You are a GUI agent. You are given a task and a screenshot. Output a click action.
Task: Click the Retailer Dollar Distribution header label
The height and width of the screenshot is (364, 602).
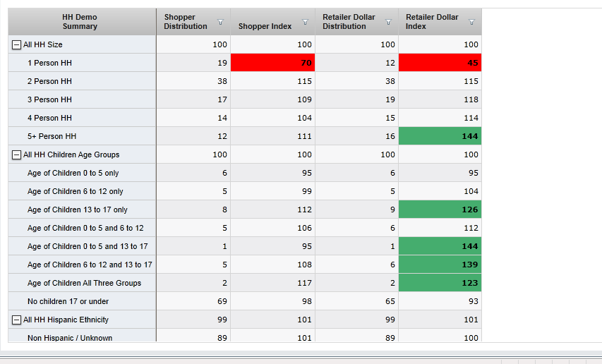click(x=349, y=22)
